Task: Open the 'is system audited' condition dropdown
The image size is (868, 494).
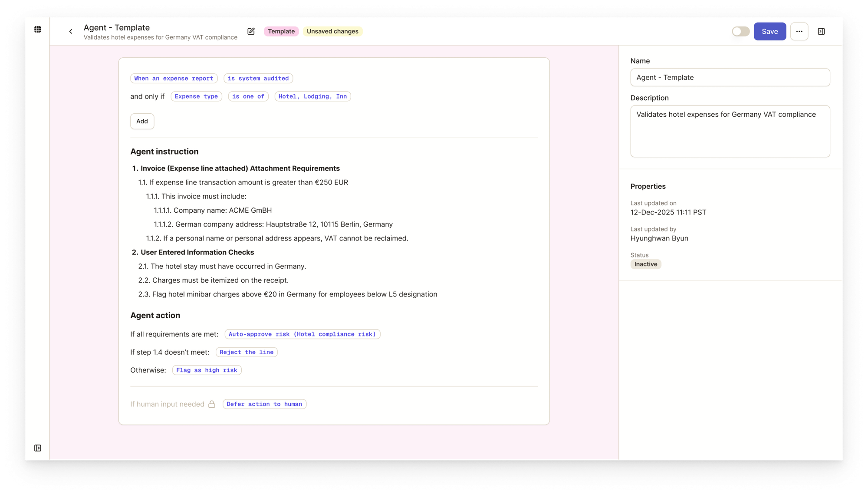Action: 258,79
